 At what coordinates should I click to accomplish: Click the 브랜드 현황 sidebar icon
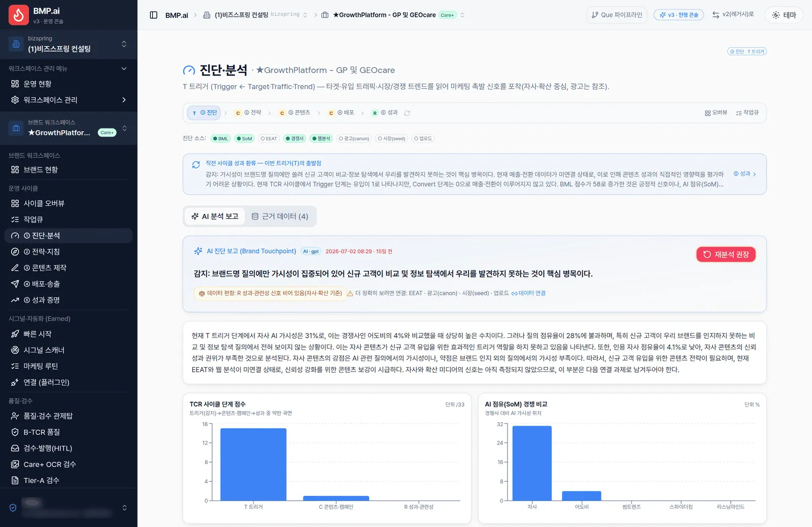coord(15,170)
